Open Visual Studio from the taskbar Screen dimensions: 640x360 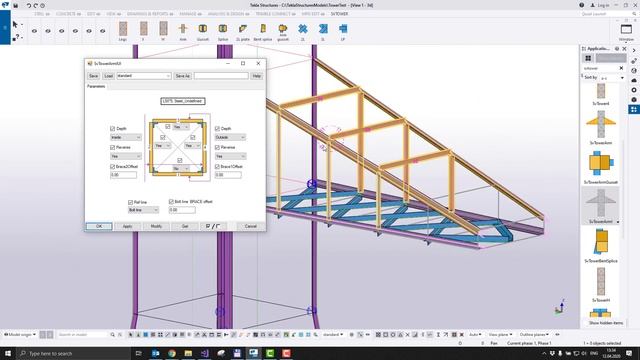[204, 353]
